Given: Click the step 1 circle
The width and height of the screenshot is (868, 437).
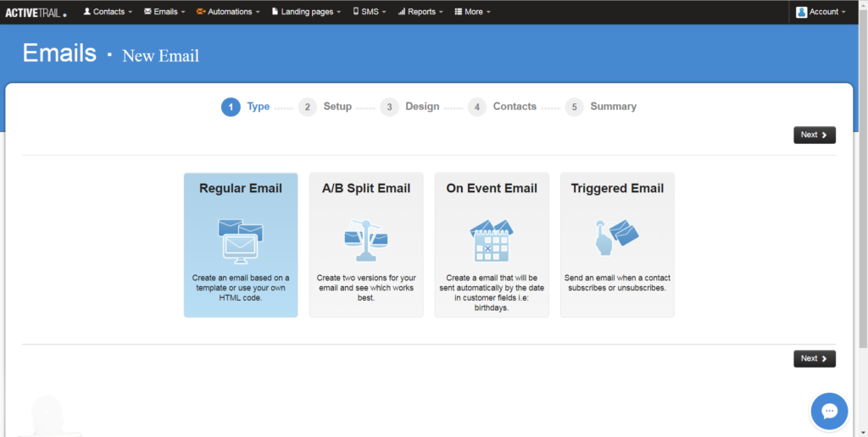Looking at the screenshot, I should [x=231, y=107].
